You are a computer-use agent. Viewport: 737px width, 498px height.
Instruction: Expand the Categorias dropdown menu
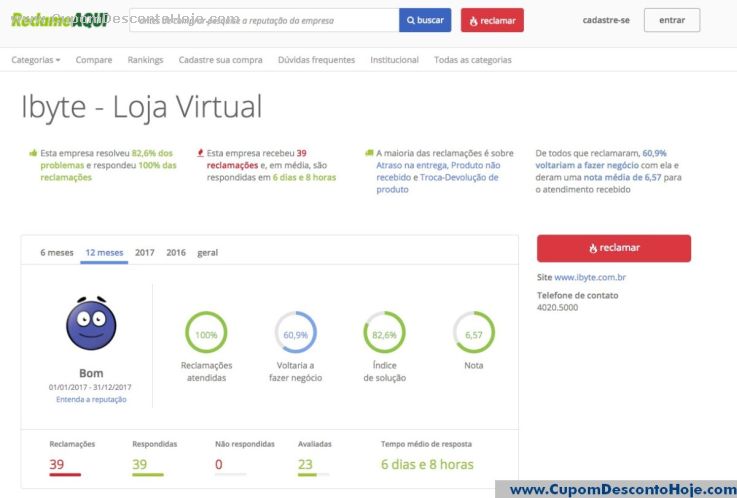36,60
